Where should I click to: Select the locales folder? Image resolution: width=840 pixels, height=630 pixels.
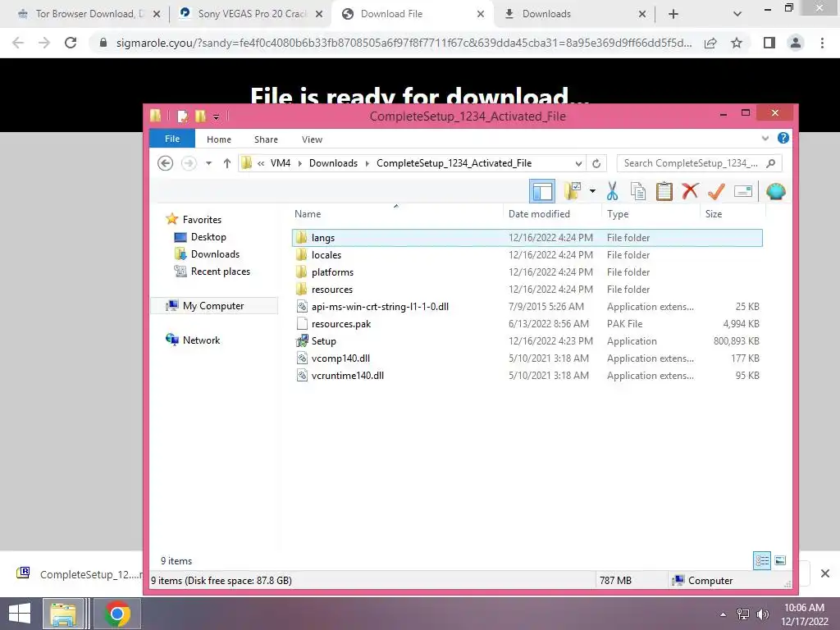527,255
